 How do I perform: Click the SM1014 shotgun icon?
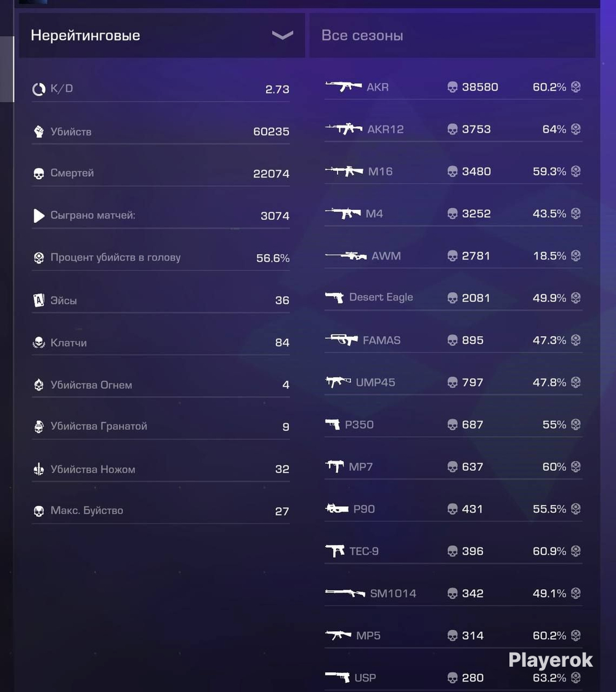click(345, 593)
